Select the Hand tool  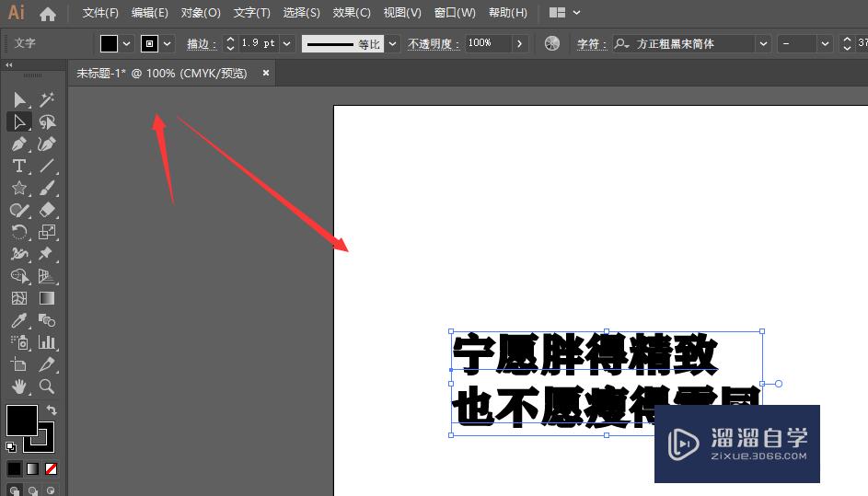(19, 386)
